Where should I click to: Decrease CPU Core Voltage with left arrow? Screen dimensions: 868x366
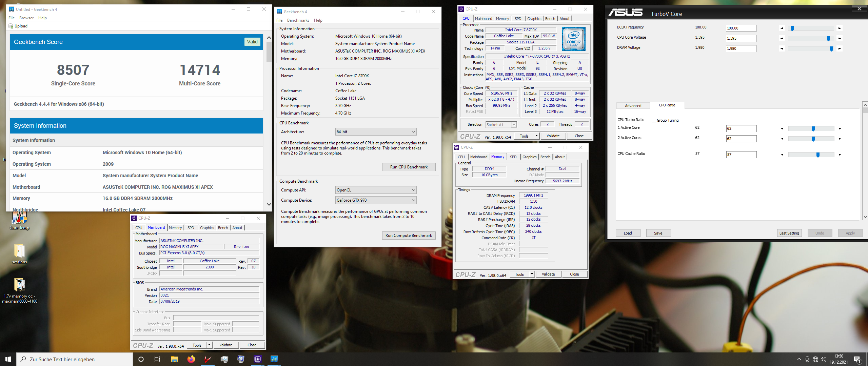click(782, 39)
